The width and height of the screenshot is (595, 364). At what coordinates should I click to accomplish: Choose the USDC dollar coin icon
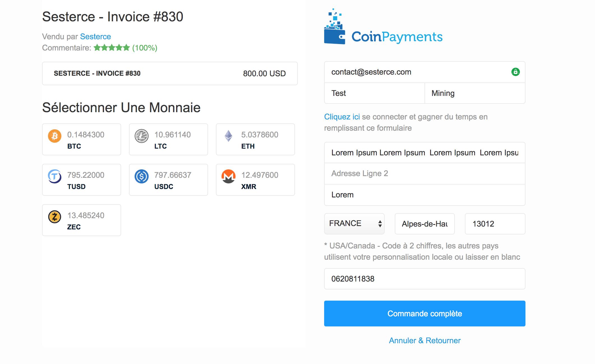coord(142,176)
